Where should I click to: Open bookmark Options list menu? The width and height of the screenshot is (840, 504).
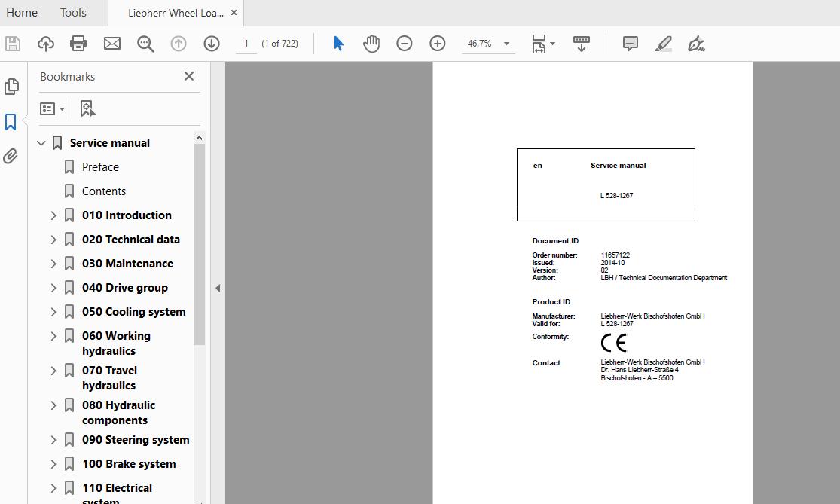click(52, 108)
